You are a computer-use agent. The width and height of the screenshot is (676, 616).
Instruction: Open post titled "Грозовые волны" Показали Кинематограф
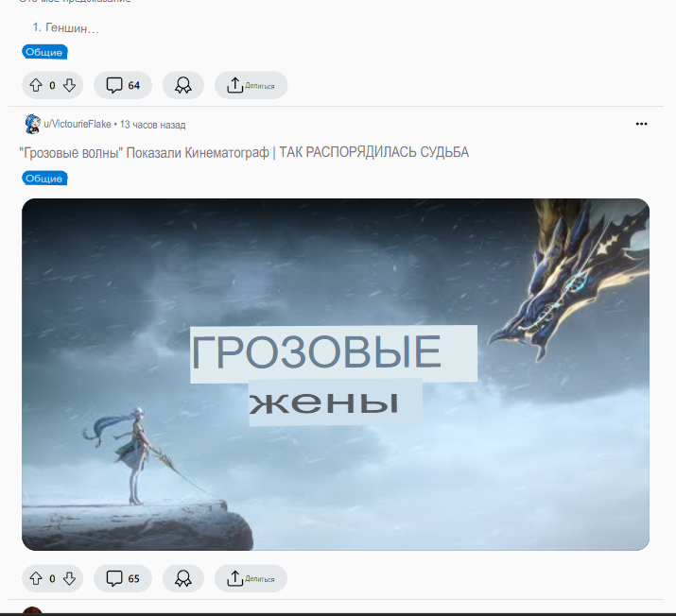(x=244, y=152)
